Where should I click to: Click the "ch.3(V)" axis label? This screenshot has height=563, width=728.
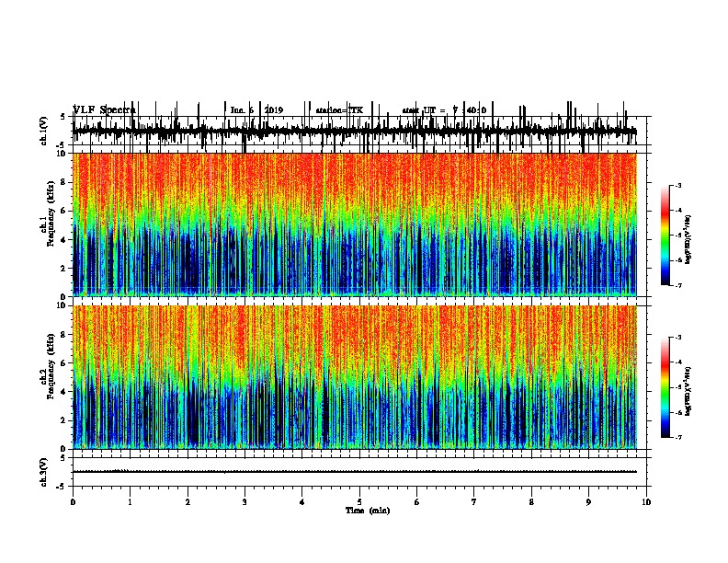click(x=44, y=472)
